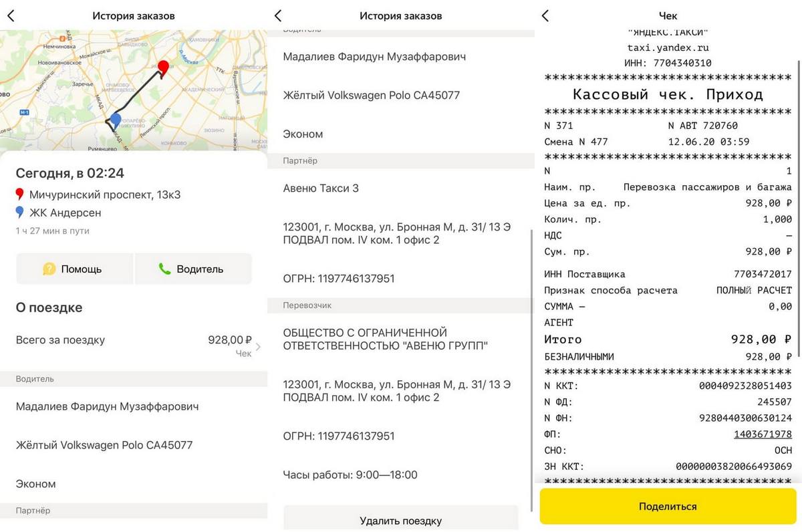Call driver with Водитель button

193,269
